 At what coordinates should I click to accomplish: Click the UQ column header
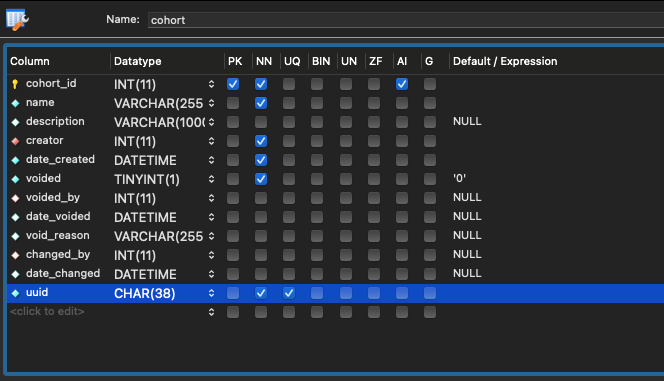(292, 61)
